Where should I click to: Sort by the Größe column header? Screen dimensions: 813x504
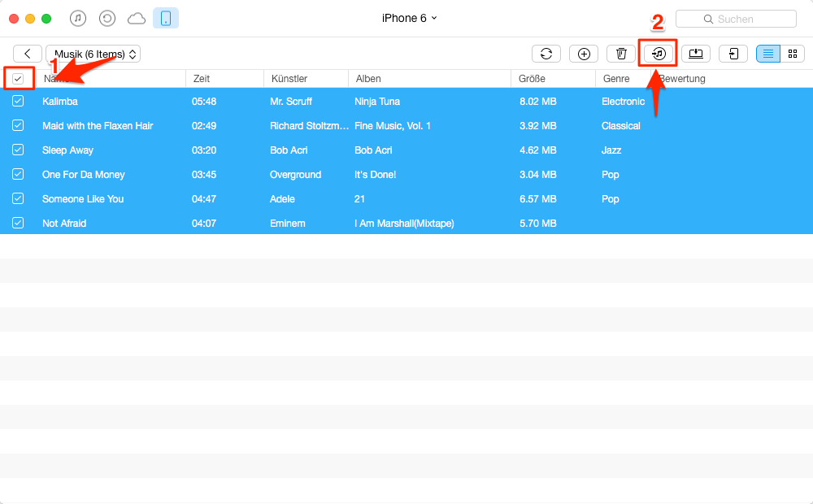point(553,79)
